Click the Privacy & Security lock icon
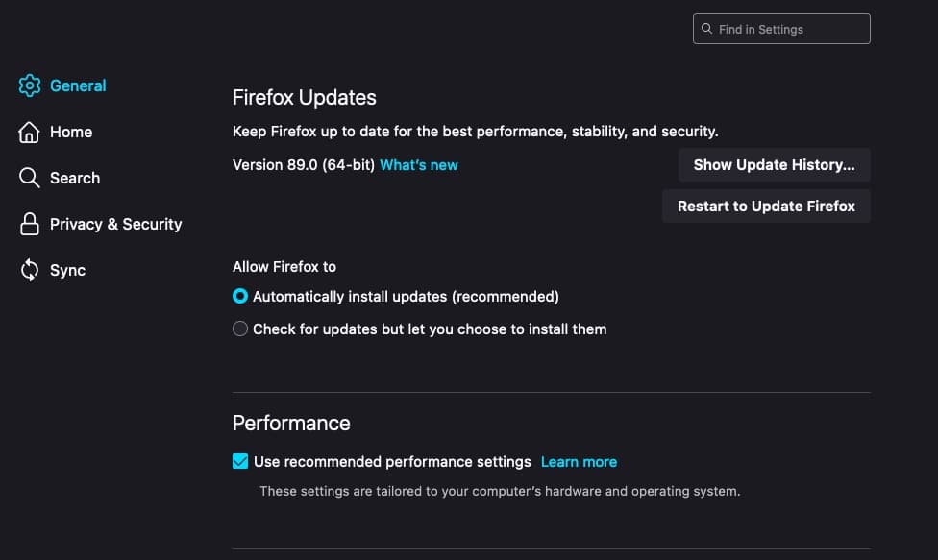Image resolution: width=938 pixels, height=560 pixels. (x=30, y=224)
